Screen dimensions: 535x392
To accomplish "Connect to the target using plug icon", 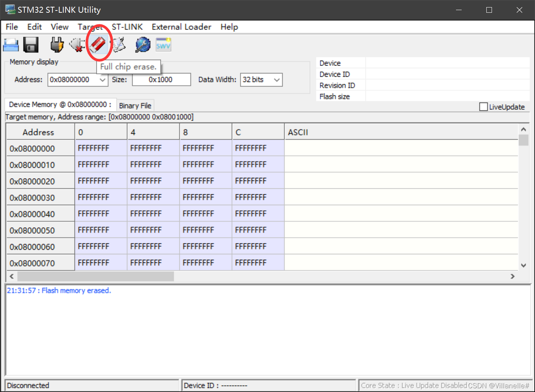I will [x=57, y=45].
